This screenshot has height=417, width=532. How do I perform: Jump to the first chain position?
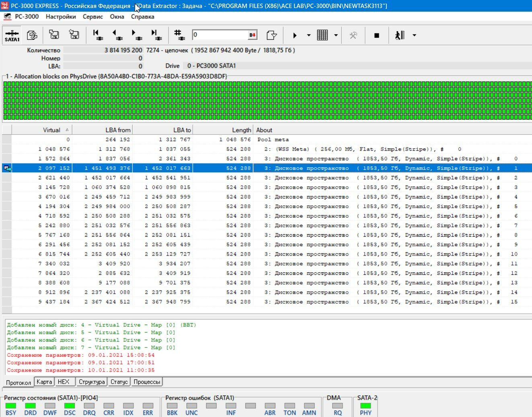(98, 35)
